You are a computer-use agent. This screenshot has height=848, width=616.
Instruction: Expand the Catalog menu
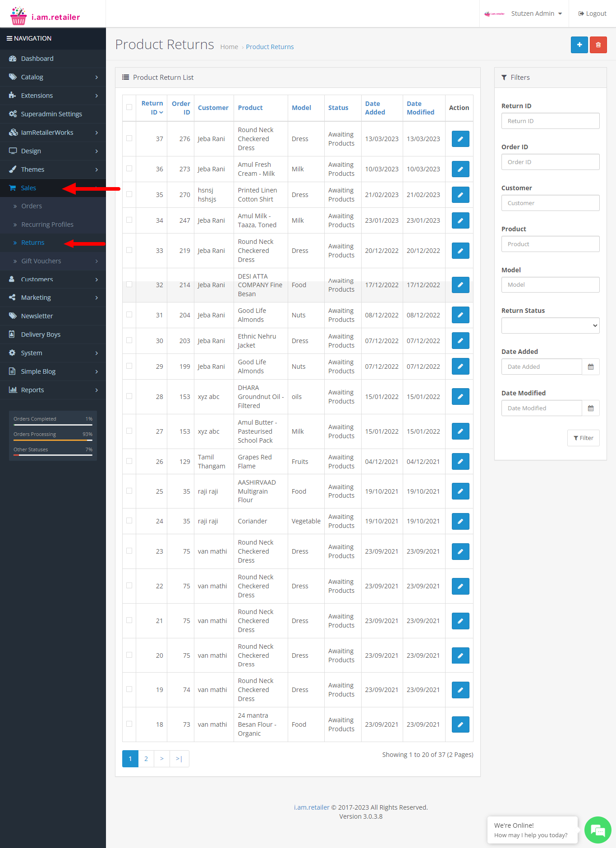[53, 77]
